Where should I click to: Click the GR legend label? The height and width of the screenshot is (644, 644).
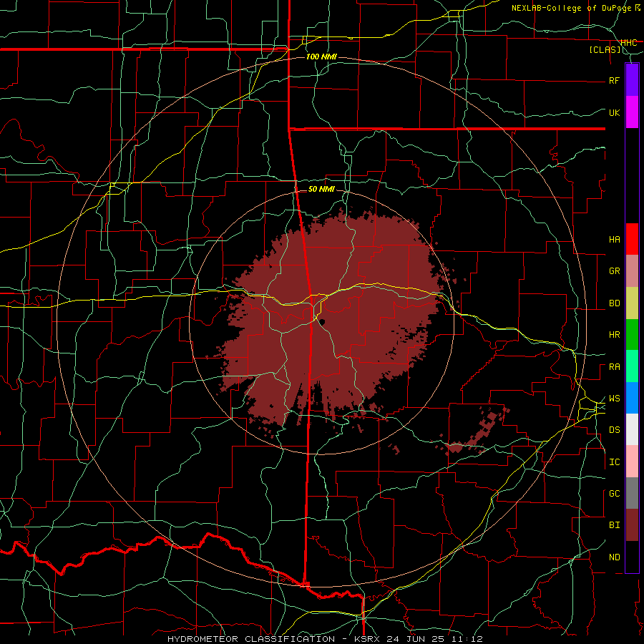tap(614, 271)
